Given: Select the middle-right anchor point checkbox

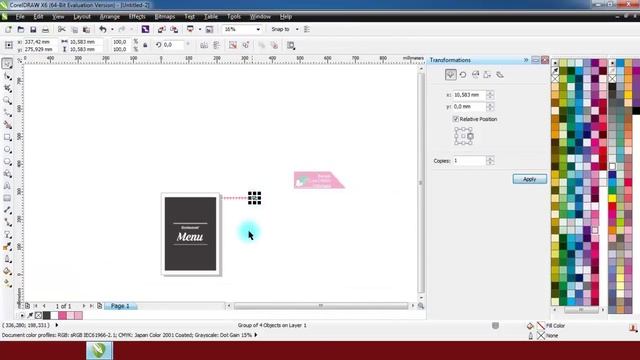Looking at the screenshot, I should [x=470, y=136].
